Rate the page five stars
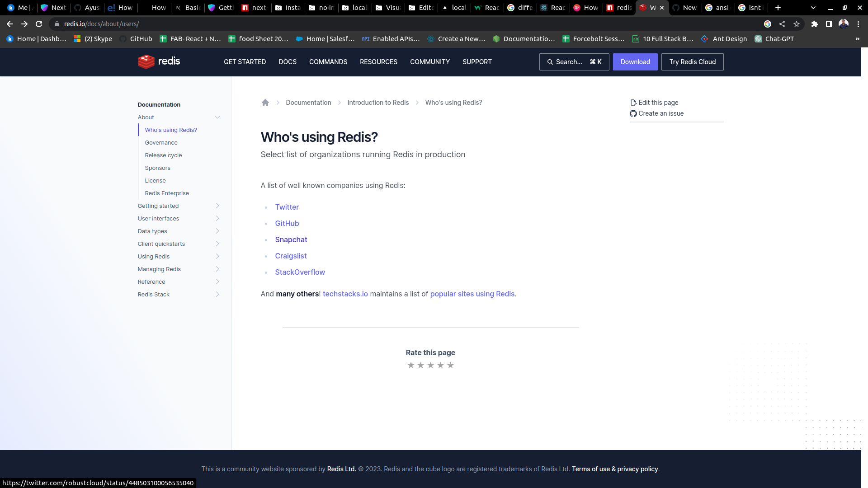Screen dimensions: 868x488 pos(450,365)
